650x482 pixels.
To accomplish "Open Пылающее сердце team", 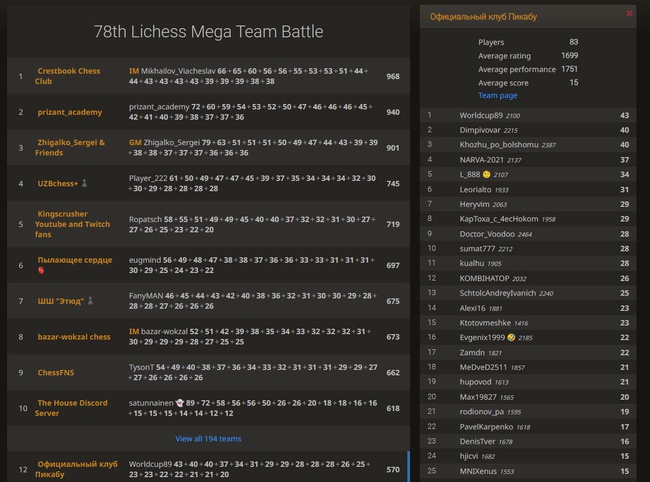I will (x=75, y=260).
